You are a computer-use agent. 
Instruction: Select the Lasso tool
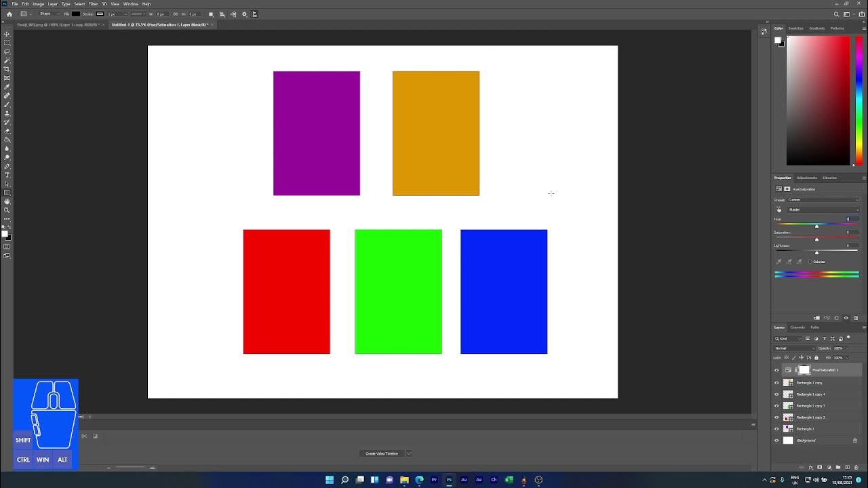[x=7, y=52]
